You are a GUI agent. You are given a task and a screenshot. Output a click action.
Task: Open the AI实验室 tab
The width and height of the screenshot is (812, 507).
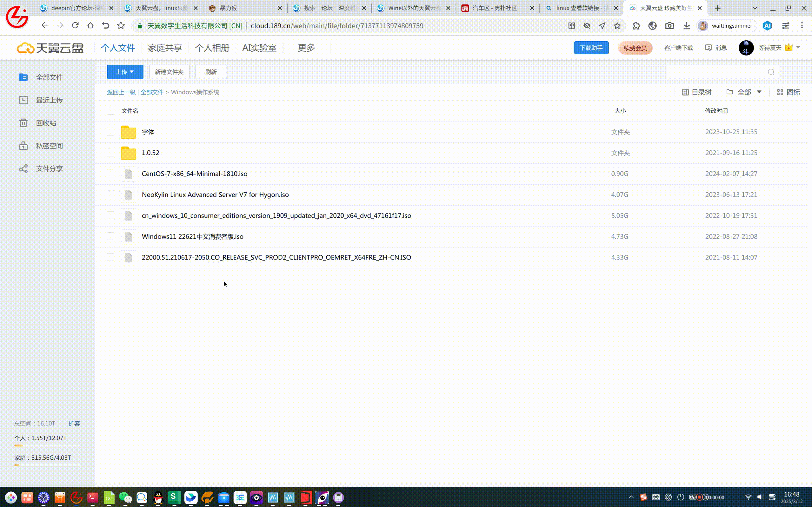click(x=259, y=48)
